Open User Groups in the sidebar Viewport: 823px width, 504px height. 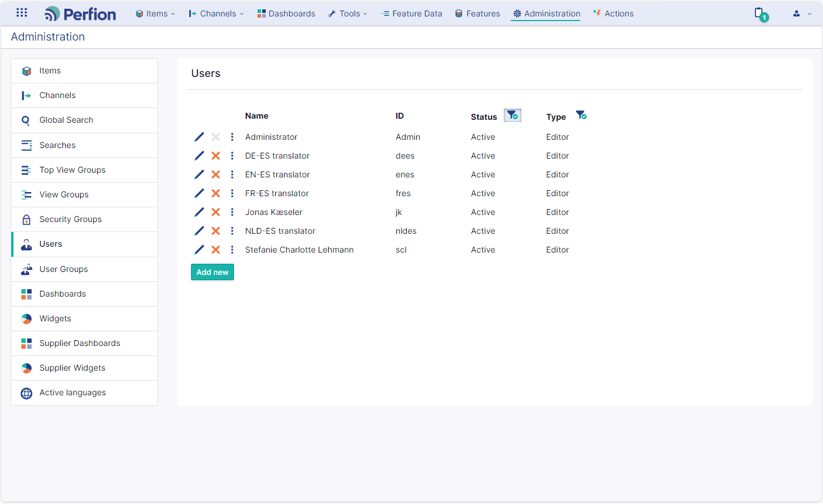tap(85, 269)
